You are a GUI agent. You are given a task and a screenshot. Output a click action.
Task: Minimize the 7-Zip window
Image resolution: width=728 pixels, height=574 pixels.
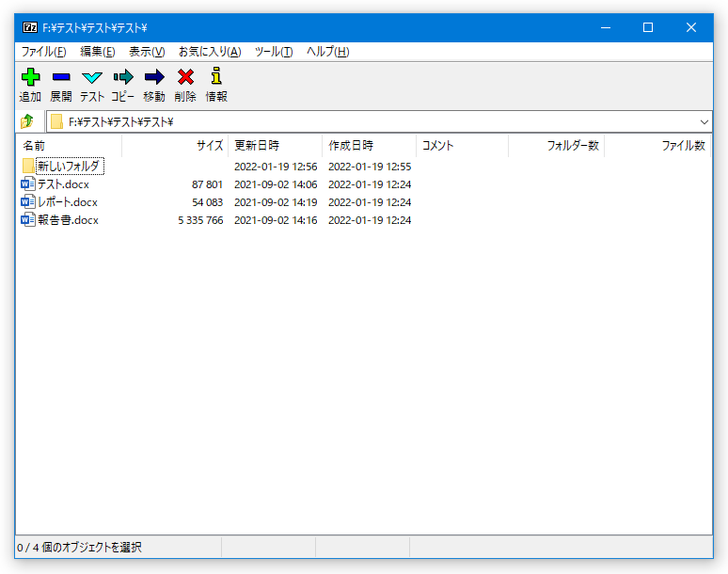[x=606, y=28]
